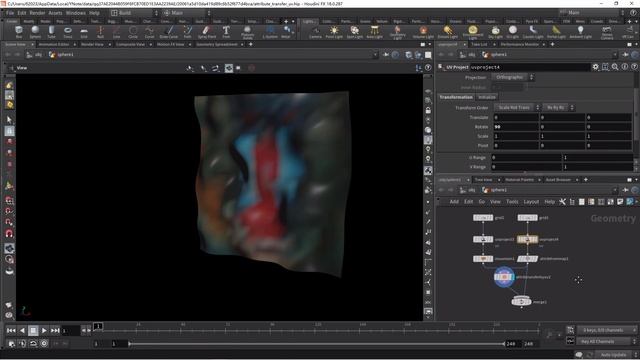Open the Render menu

pos(37,13)
